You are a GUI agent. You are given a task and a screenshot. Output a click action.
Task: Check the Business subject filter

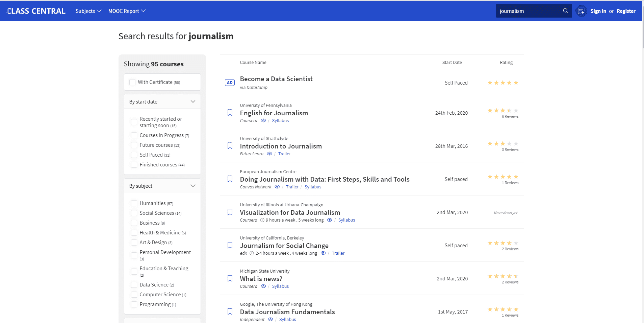[x=134, y=223]
